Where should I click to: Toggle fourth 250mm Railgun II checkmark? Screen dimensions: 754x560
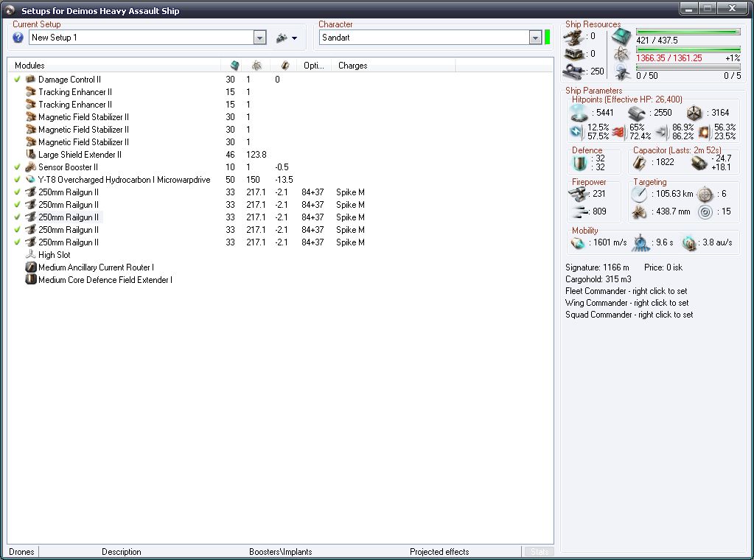[x=17, y=229]
